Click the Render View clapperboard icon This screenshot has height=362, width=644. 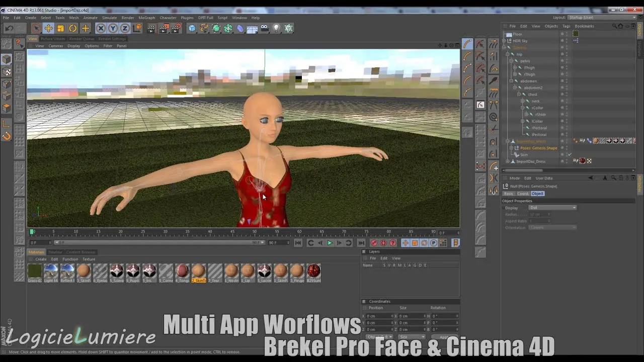151,29
